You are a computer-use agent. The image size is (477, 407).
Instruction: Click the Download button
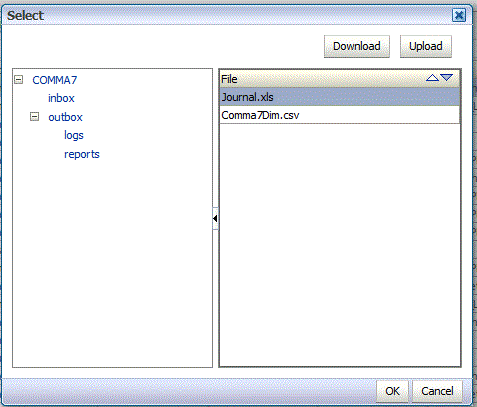coord(357,46)
